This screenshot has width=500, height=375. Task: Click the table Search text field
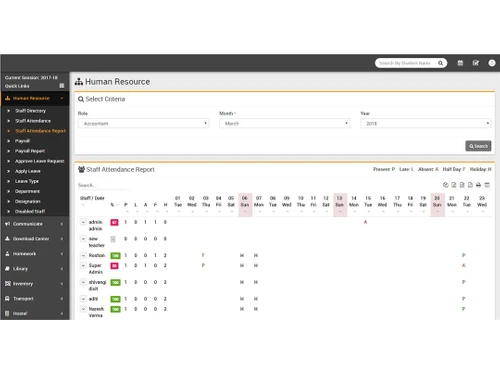103,185
